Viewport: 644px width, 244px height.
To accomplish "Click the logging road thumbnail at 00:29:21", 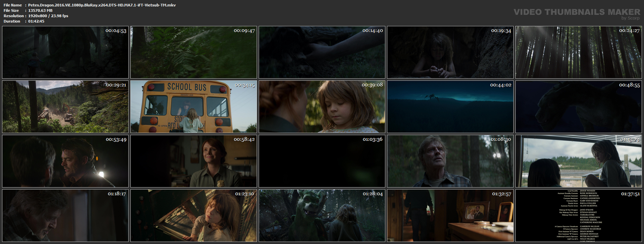I will 65,107.
